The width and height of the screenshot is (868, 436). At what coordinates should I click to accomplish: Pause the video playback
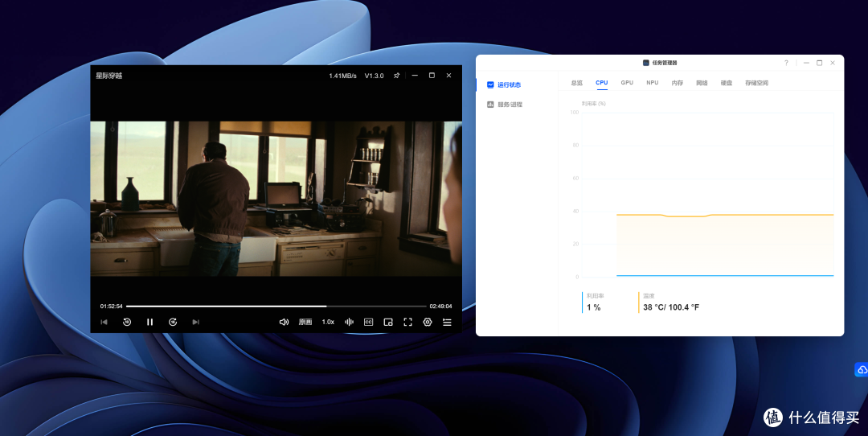[149, 322]
